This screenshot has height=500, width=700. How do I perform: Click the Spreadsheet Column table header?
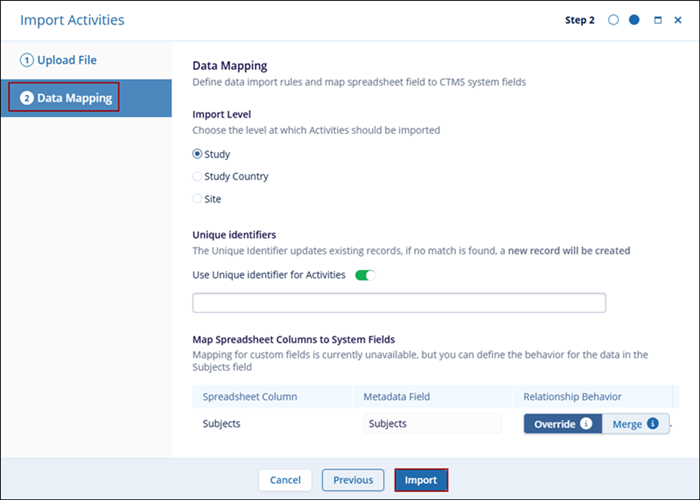249,397
